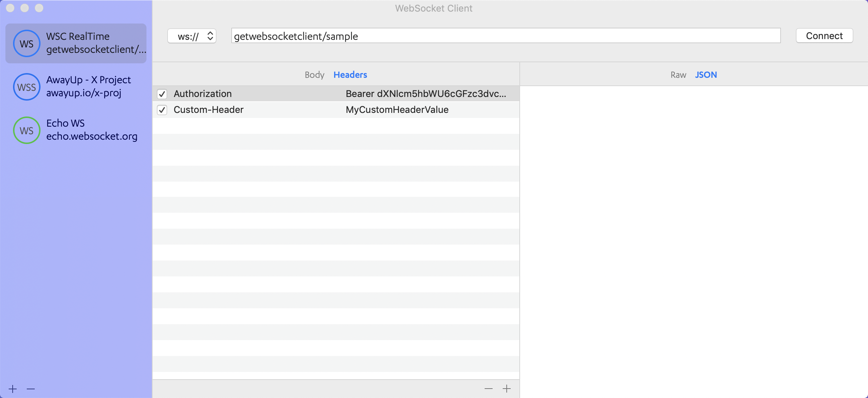Change protocol using the scheme dropdown
The image size is (868, 398).
click(x=192, y=36)
